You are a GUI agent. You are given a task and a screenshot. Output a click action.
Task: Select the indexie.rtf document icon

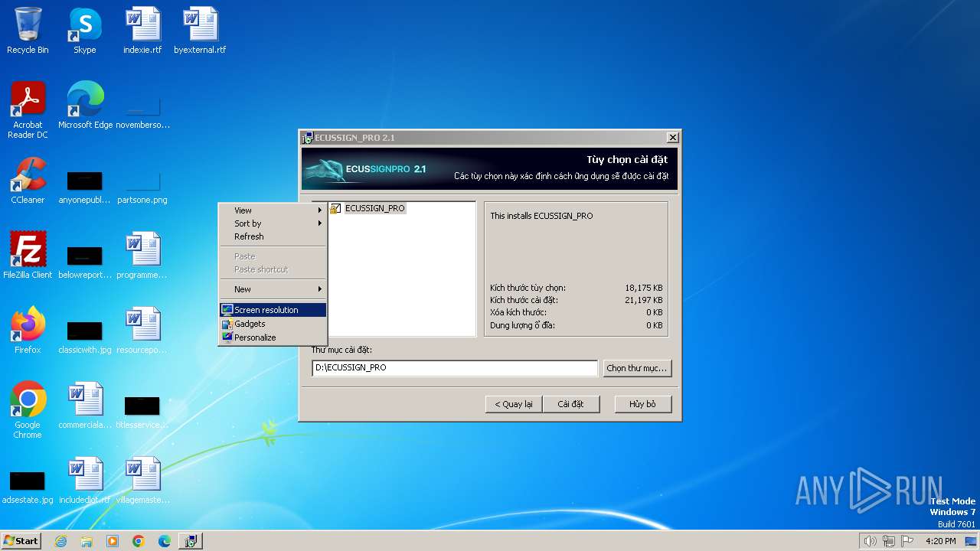point(142,31)
